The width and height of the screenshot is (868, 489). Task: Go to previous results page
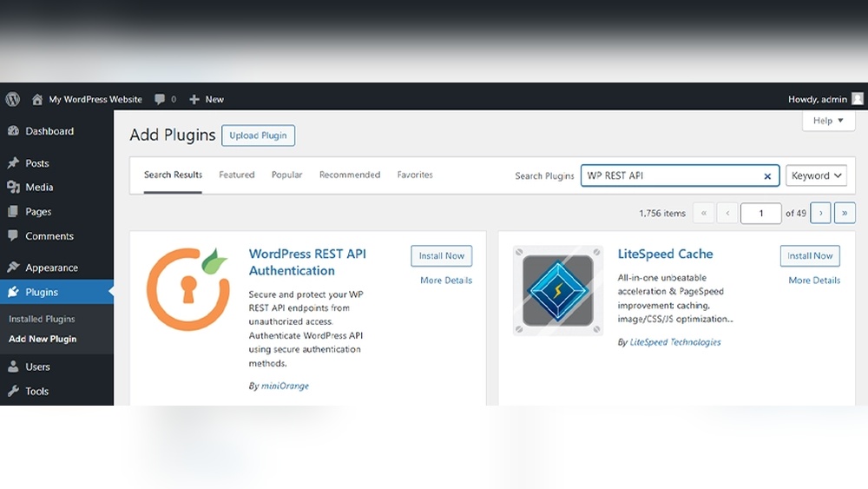(727, 213)
